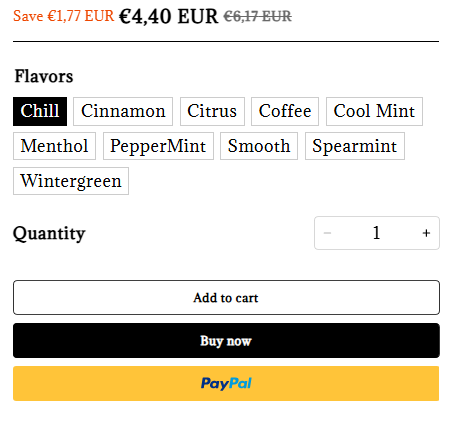Viewport: 463px width, 421px height.
Task: Add the product to cart
Action: (x=226, y=297)
